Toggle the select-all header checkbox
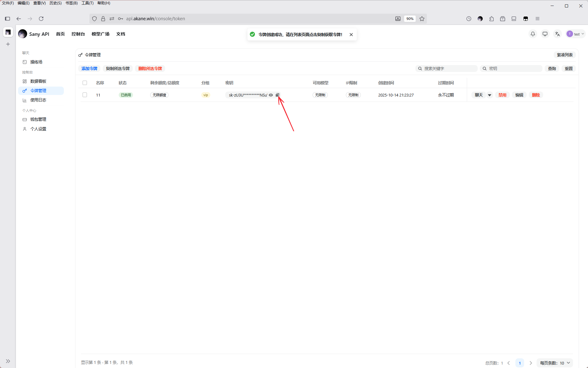The image size is (588, 368). pos(85,83)
